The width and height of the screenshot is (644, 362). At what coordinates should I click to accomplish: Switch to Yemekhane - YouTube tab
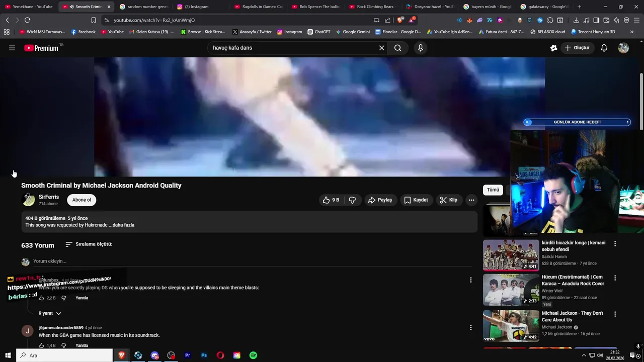29,7
